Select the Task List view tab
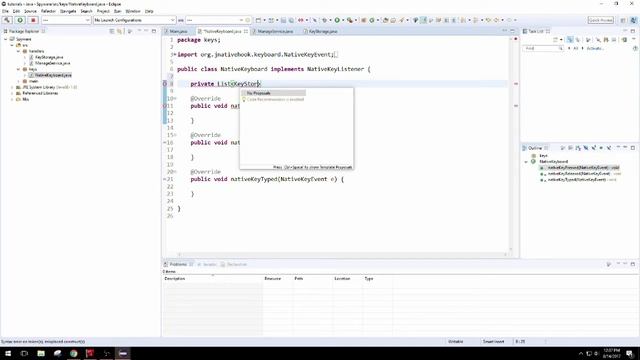640x360 pixels. (x=536, y=31)
